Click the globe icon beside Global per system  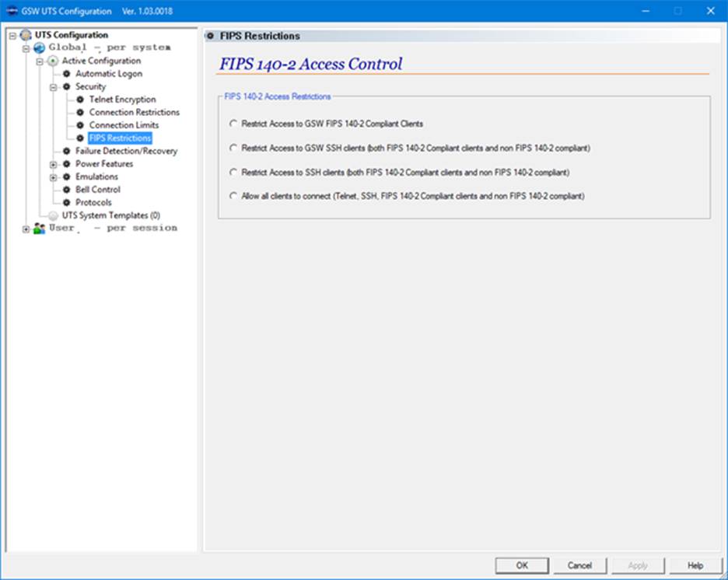[39, 47]
